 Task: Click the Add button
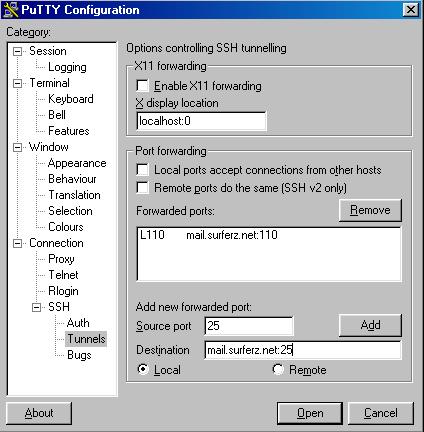pos(370,325)
